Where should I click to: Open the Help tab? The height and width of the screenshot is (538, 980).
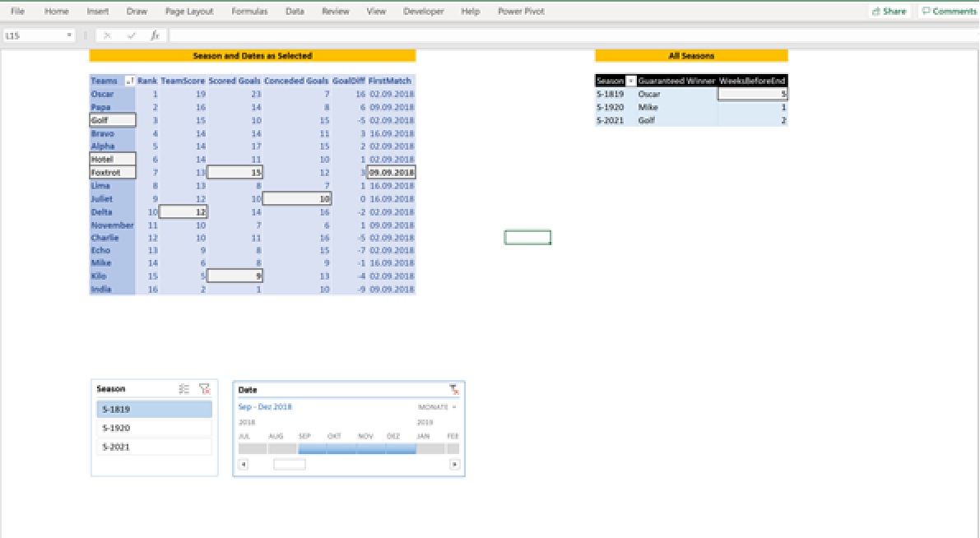(x=470, y=12)
